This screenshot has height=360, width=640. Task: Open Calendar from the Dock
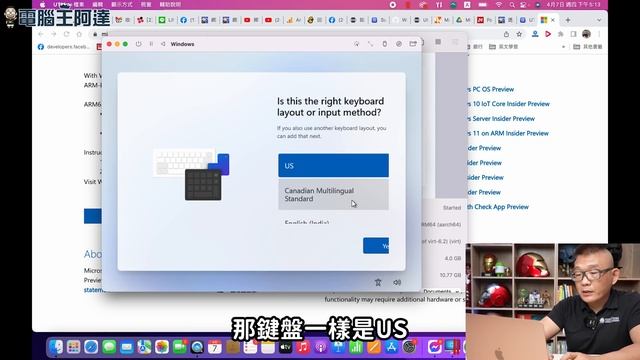(215, 347)
